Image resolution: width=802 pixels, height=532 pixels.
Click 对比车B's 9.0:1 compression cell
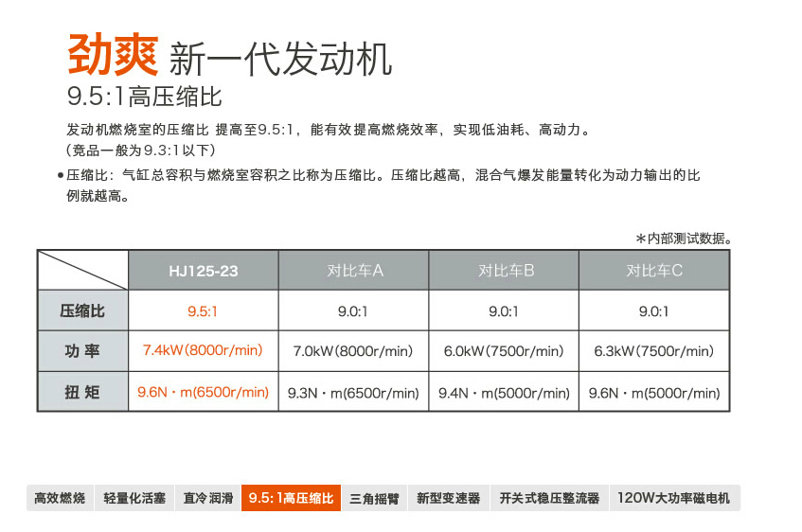[x=504, y=310]
